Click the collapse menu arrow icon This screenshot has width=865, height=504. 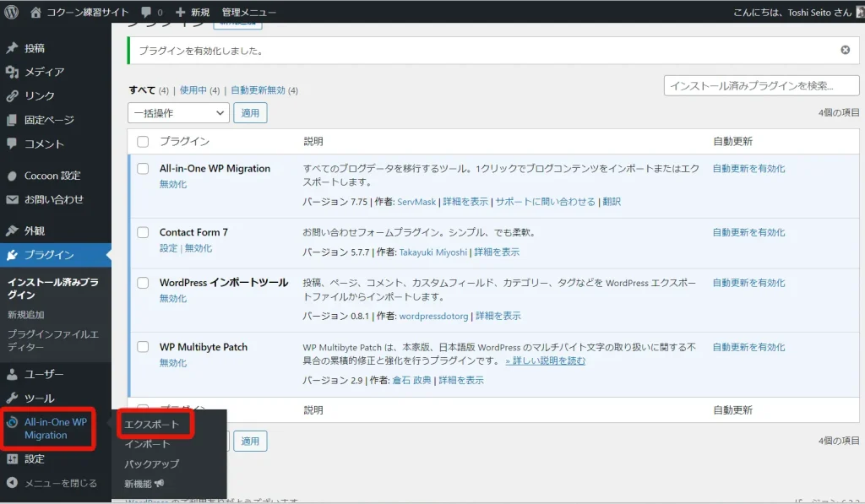[x=12, y=483]
